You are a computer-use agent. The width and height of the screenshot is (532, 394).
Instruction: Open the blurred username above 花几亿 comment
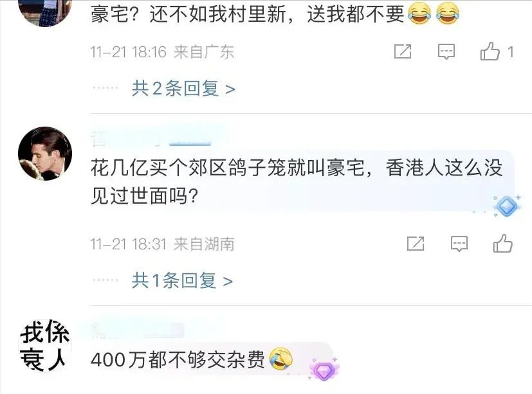[151, 139]
